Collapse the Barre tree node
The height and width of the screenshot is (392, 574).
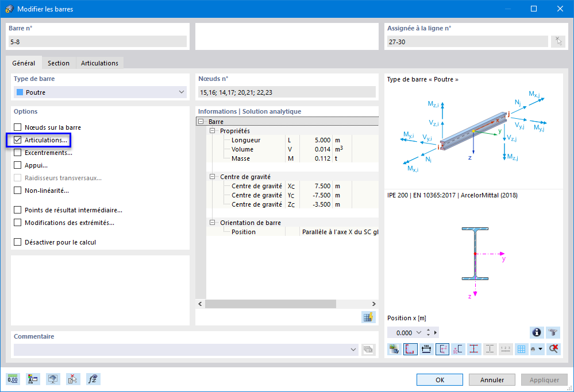tap(201, 122)
